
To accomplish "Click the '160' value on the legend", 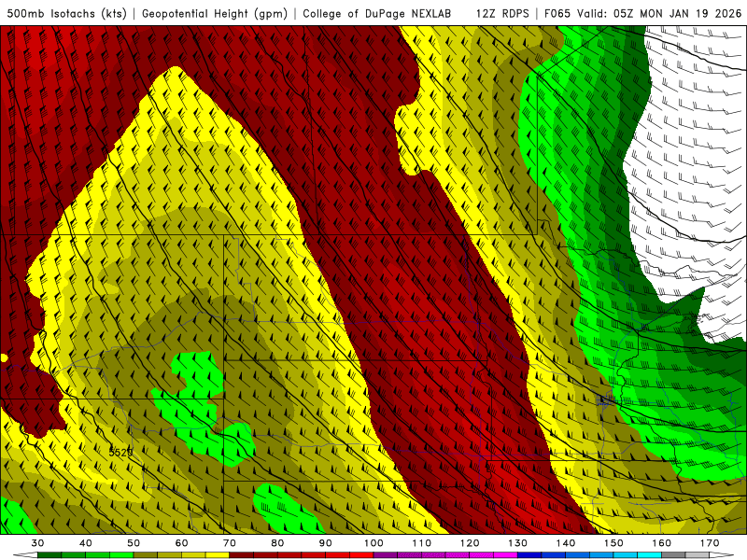I will pyautogui.click(x=662, y=543).
